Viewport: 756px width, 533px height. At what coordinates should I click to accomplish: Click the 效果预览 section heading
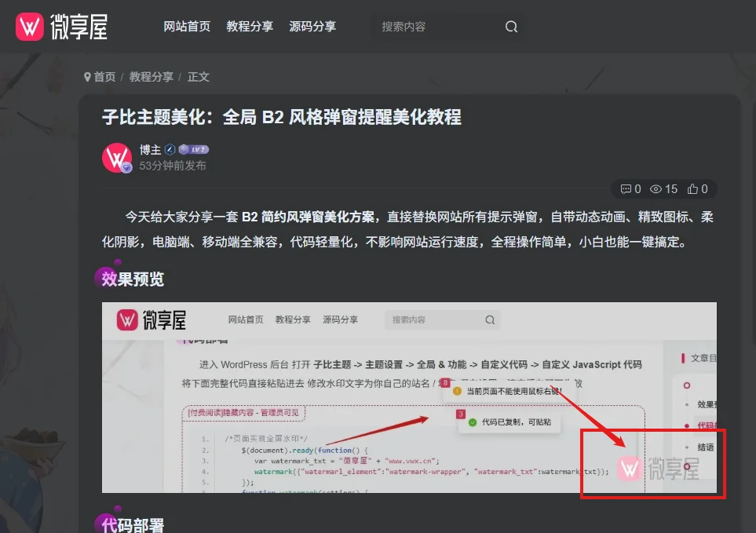[x=133, y=279]
